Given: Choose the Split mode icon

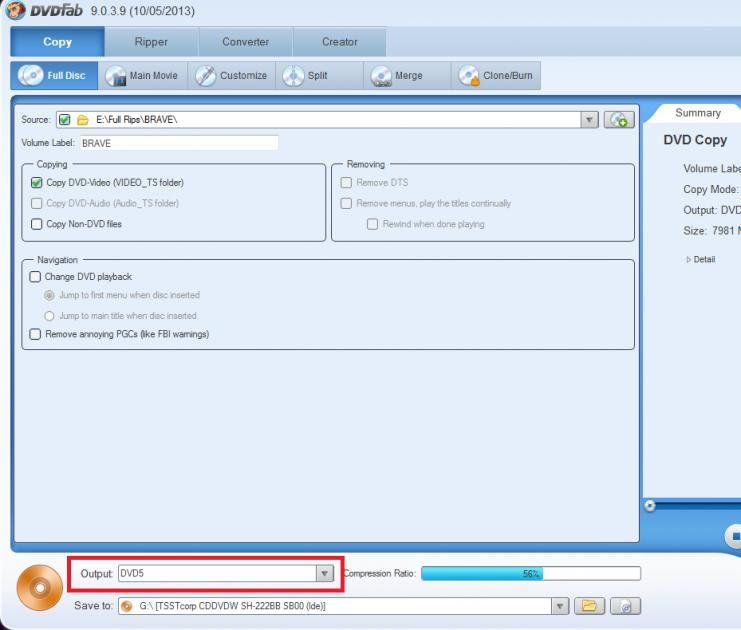Looking at the screenshot, I should click(293, 76).
